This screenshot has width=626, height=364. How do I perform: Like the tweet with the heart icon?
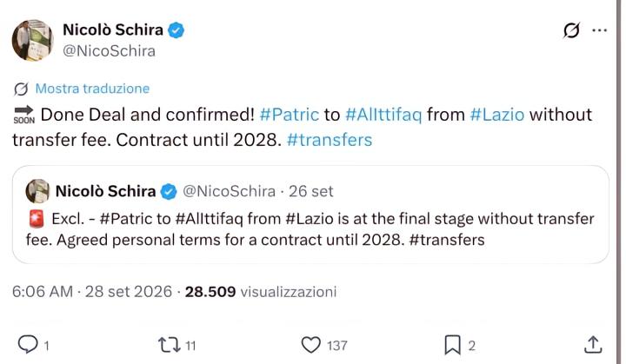[310, 345]
